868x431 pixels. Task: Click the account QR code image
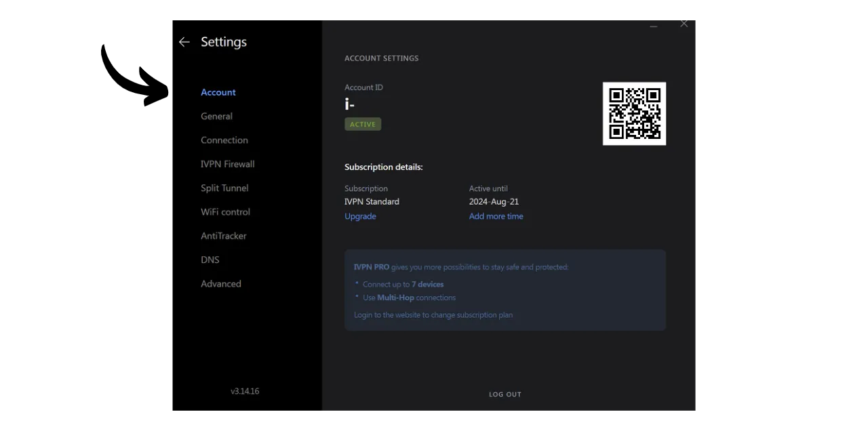coord(634,113)
